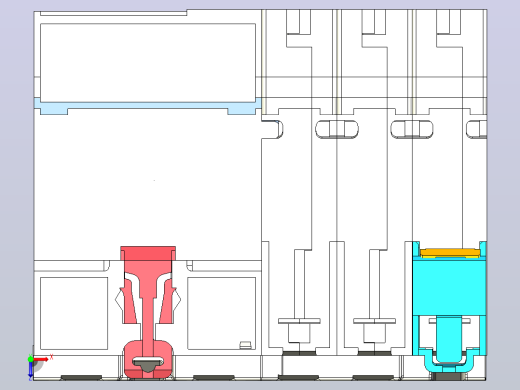Select the red clip's top cap
This screenshot has width=520, height=390.
click(x=148, y=253)
